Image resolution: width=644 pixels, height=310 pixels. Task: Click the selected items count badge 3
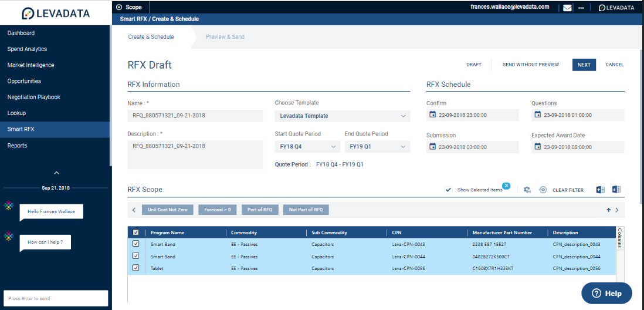tap(506, 186)
